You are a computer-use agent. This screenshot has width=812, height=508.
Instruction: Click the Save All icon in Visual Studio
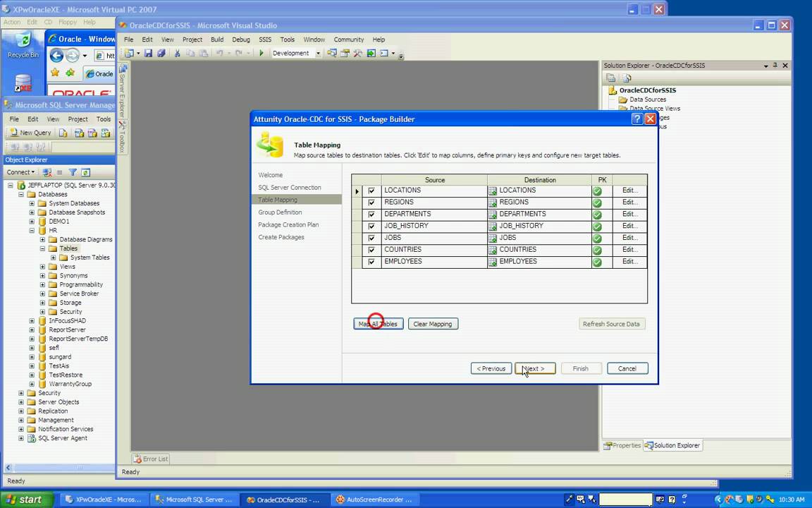click(161, 53)
